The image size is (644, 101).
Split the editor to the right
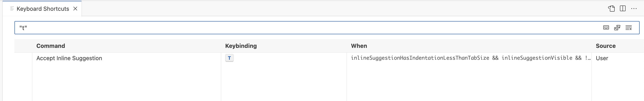(x=623, y=9)
